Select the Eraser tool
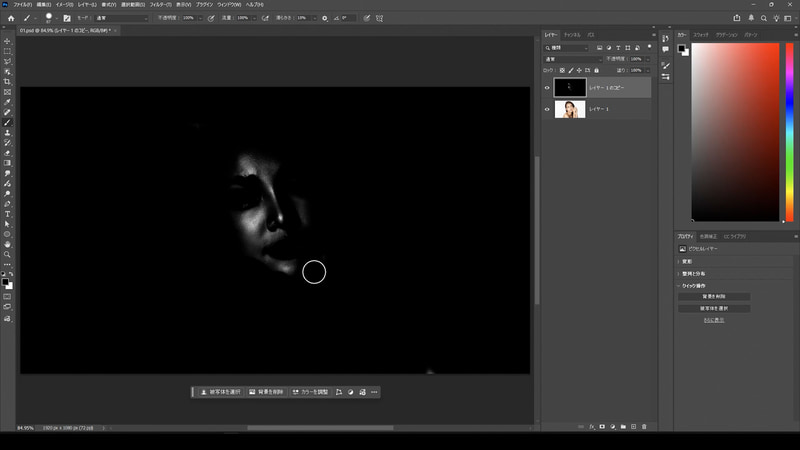This screenshot has height=450, width=800. click(x=7, y=153)
